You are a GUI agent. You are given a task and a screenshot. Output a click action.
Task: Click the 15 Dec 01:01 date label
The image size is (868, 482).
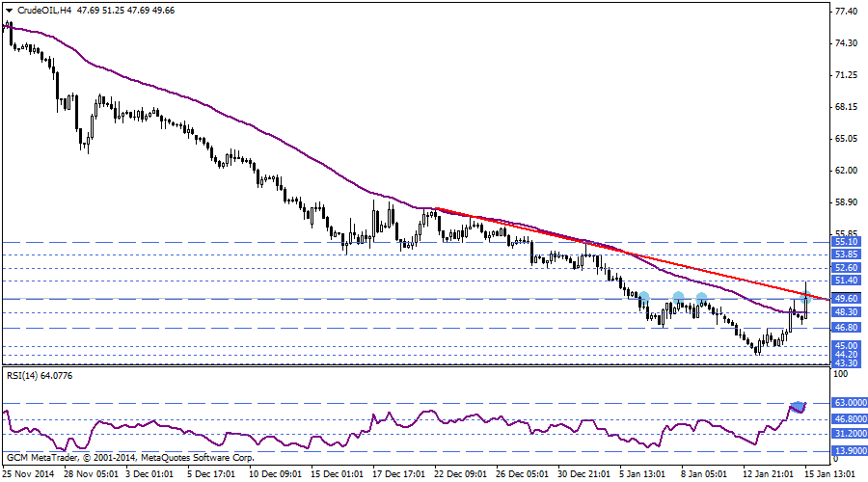338,474
